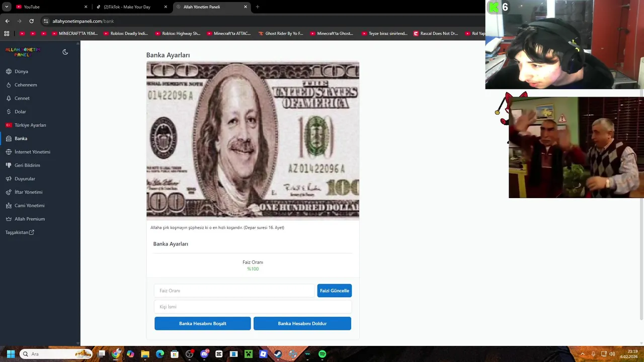The image size is (644, 362).
Task: Click the %100 interest rate value
Action: (253, 269)
